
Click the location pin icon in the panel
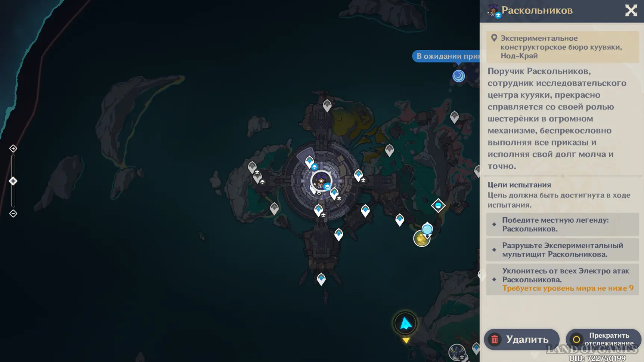pos(494,38)
